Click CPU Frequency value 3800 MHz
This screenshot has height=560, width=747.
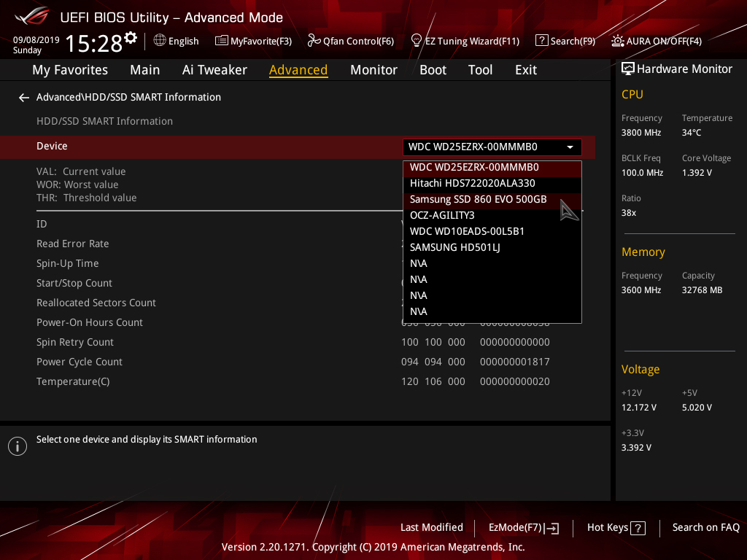pos(641,133)
